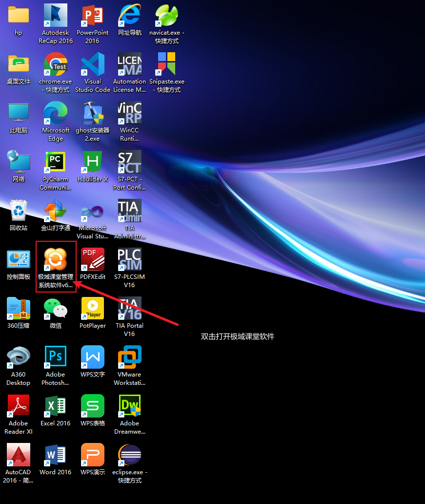Image resolution: width=425 pixels, height=504 pixels.
Task: Click the Adobe Photoshop shortcut icon
Action: pyautogui.click(x=56, y=357)
